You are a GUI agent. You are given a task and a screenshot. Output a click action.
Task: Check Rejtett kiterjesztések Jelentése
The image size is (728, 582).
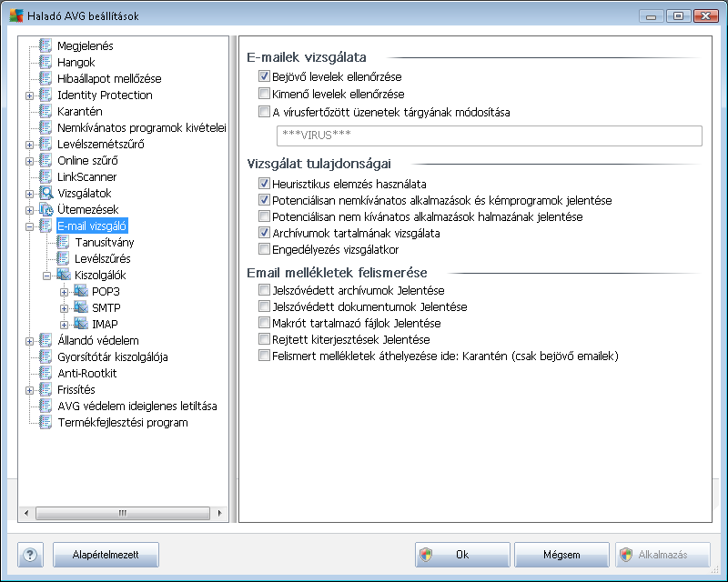[264, 339]
